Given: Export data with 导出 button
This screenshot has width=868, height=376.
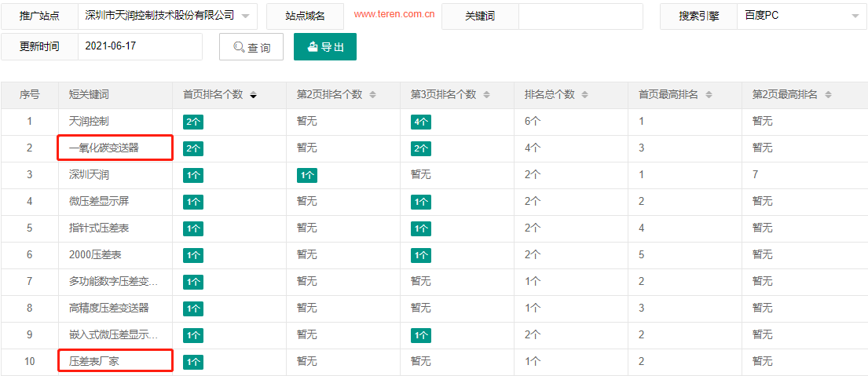Looking at the screenshot, I should coord(325,47).
